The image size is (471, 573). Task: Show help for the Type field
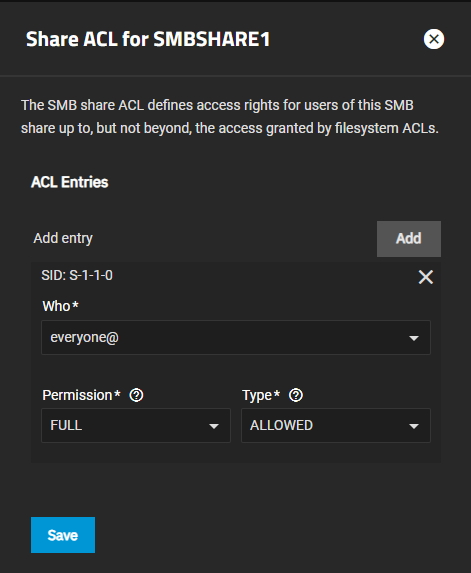(296, 395)
